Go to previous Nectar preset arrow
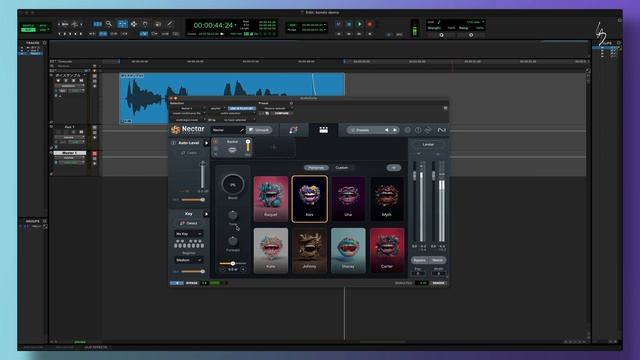The width and height of the screenshot is (640, 360). pyautogui.click(x=387, y=130)
